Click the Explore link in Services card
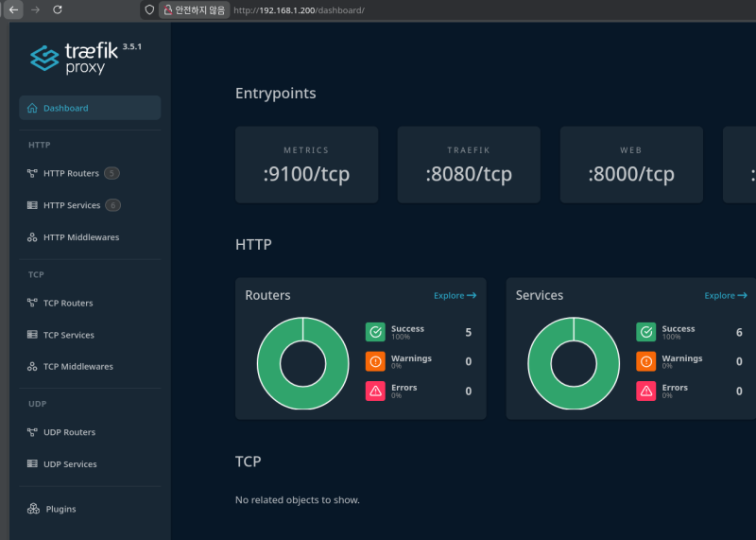The image size is (756, 540). pos(725,296)
